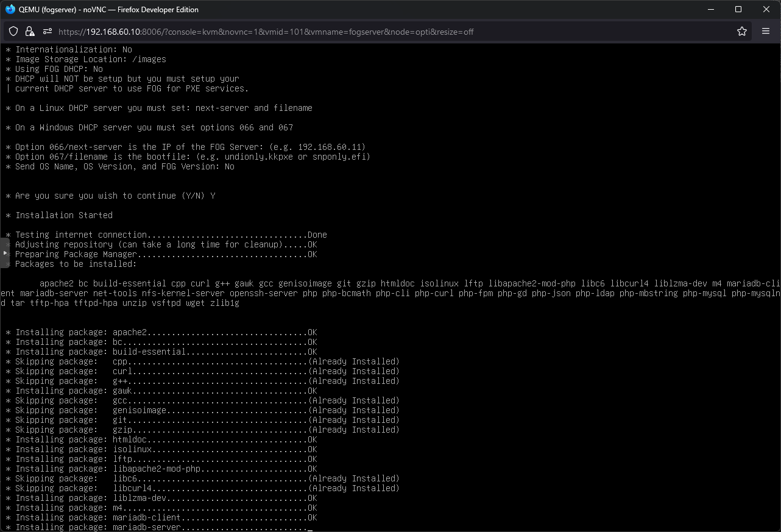Click the Windows DHCP server options 066 line

149,127
